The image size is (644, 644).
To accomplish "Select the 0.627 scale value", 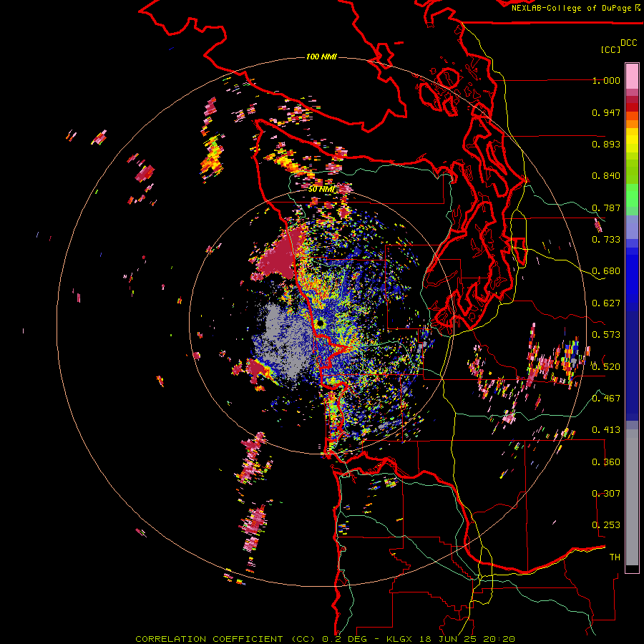I will point(606,303).
